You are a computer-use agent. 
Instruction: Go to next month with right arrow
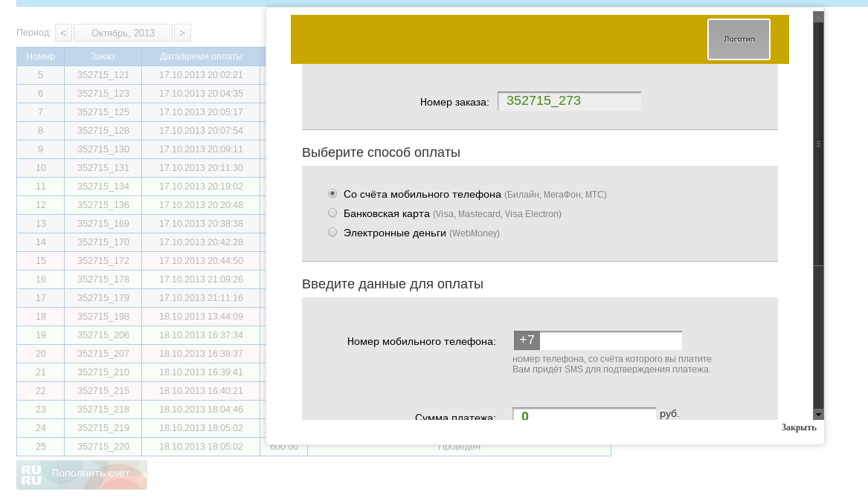(182, 33)
